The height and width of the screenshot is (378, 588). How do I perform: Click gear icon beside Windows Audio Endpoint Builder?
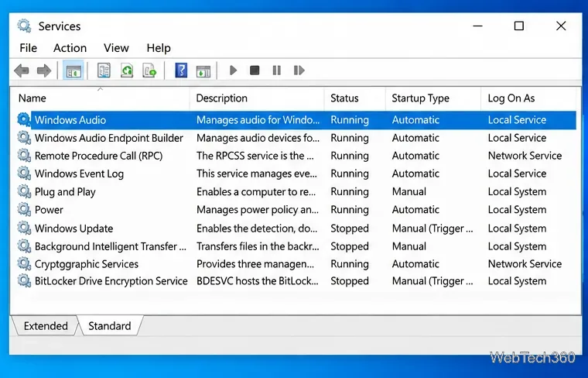[x=24, y=138]
